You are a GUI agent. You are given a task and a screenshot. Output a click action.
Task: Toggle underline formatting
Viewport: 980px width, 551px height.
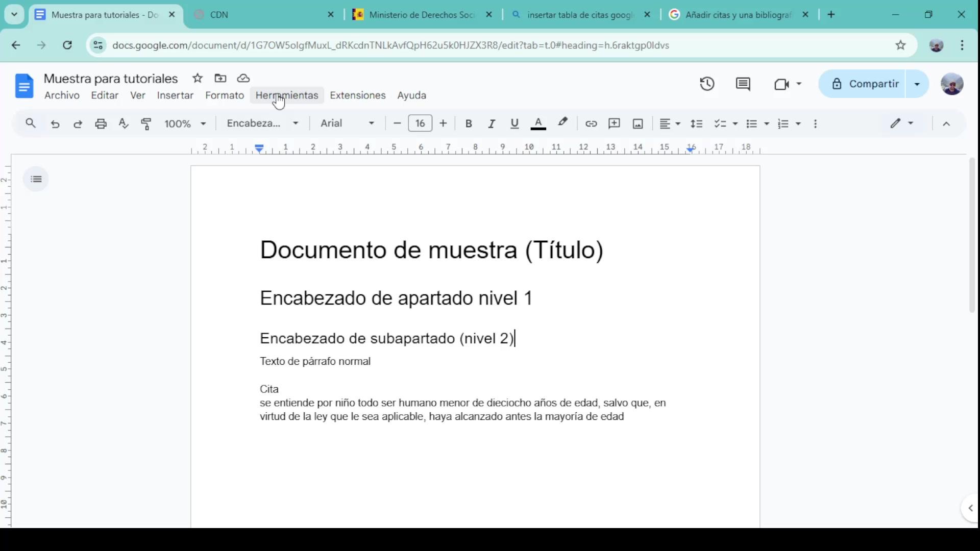pos(514,123)
